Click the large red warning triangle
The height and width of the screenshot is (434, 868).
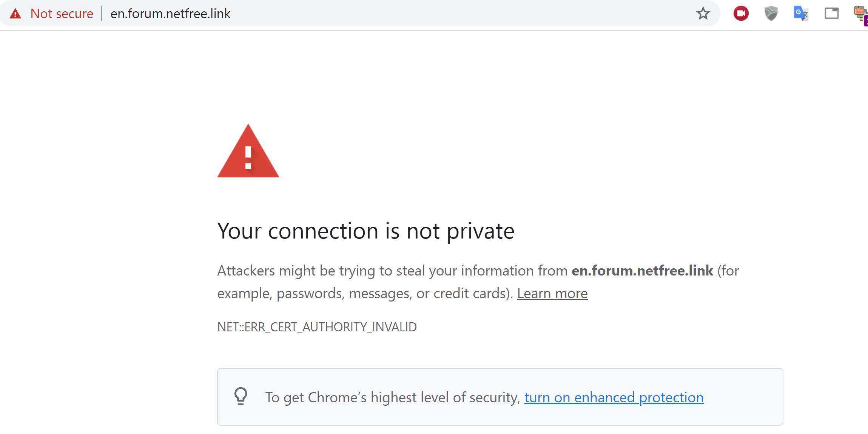(x=248, y=153)
